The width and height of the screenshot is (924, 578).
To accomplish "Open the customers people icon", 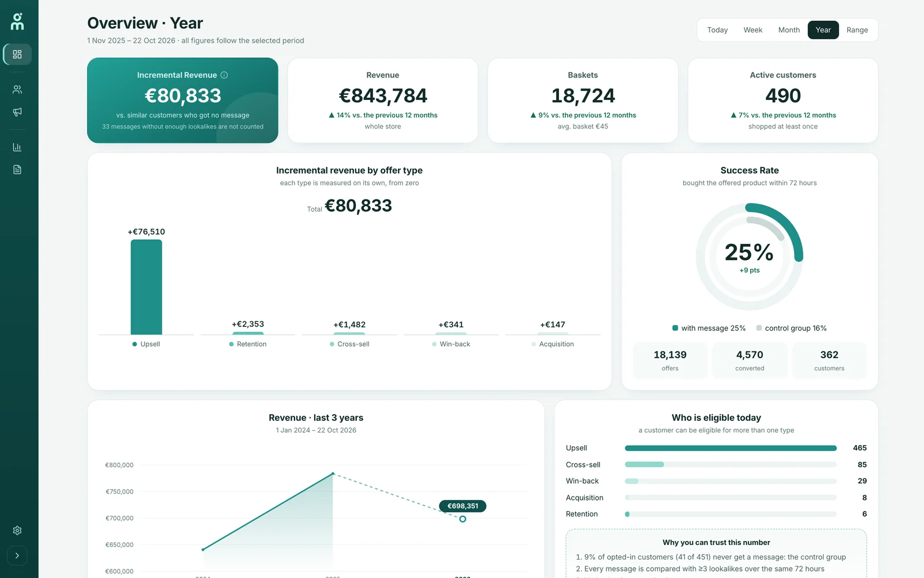I will pos(17,90).
